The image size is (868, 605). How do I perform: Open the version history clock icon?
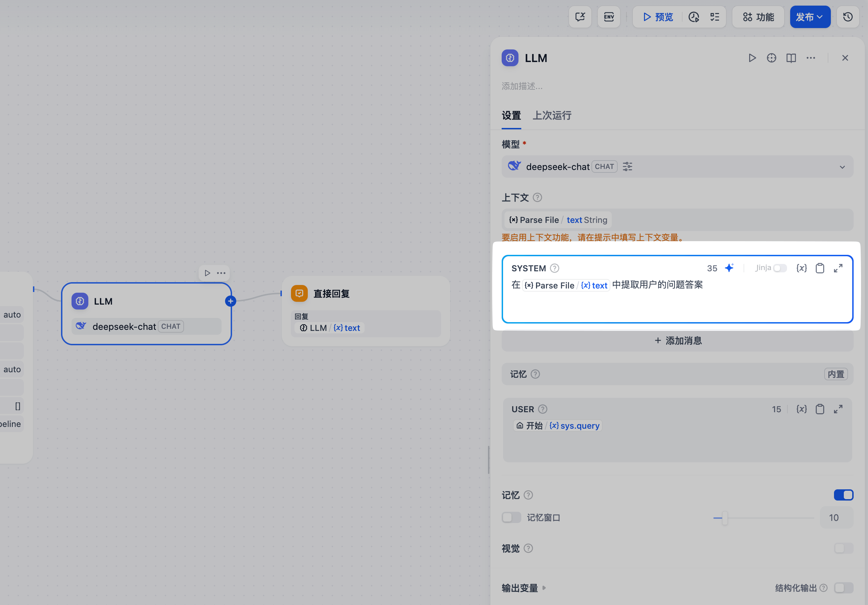pyautogui.click(x=848, y=17)
